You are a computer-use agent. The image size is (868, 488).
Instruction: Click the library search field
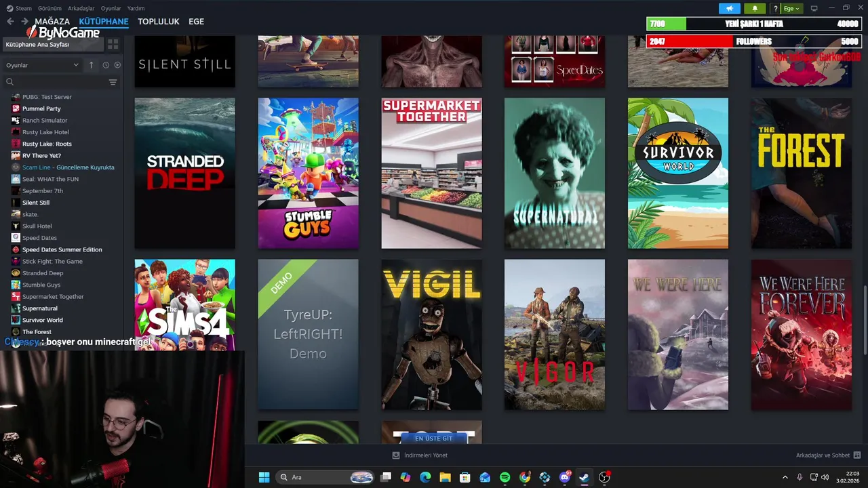pos(56,82)
